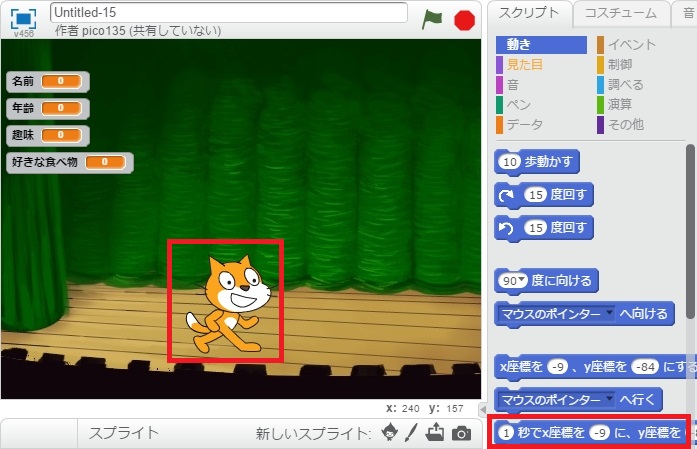Screen dimensions: 697x449
Task: Open the マウスのポインター dropdown in へ向ける block
Action: point(609,313)
